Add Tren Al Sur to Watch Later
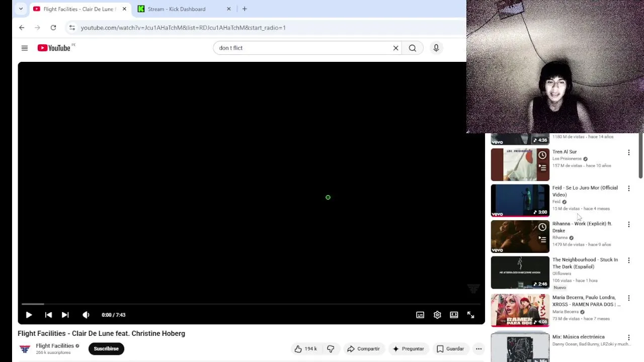 tap(542, 155)
